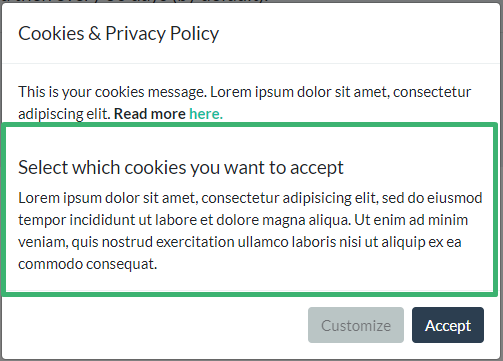The height and width of the screenshot is (361, 503).
Task: Click empty footer space left of Customize
Action: [155, 325]
